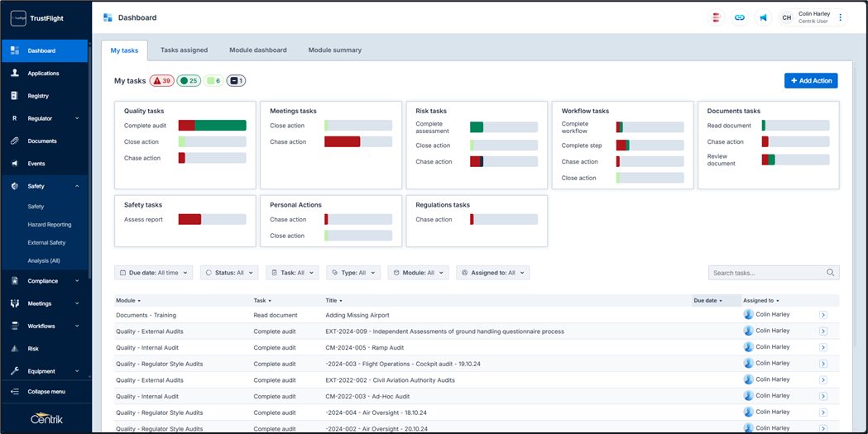Click the Search tasks input field

click(765, 273)
